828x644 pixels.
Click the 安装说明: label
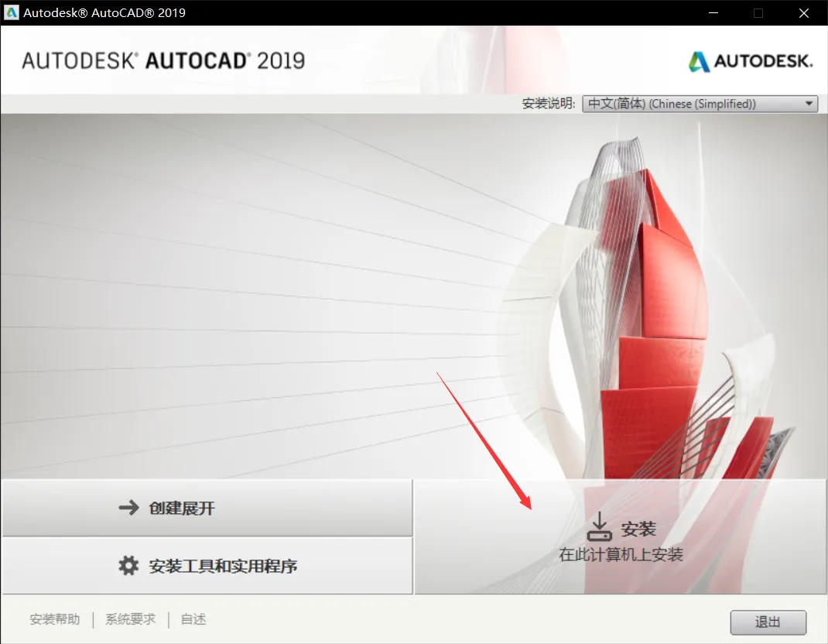[548, 104]
